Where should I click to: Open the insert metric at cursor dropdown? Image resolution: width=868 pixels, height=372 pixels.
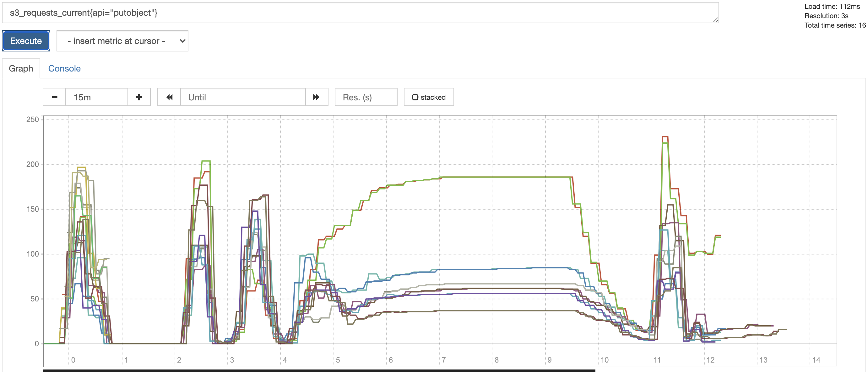(122, 41)
